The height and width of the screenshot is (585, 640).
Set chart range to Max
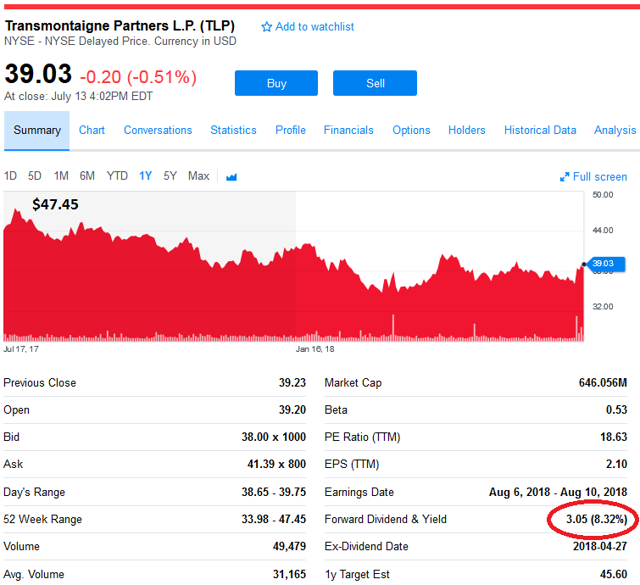click(199, 176)
